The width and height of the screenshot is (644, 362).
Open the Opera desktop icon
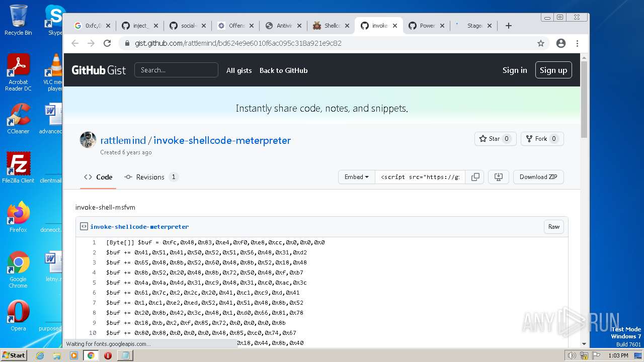(x=18, y=316)
